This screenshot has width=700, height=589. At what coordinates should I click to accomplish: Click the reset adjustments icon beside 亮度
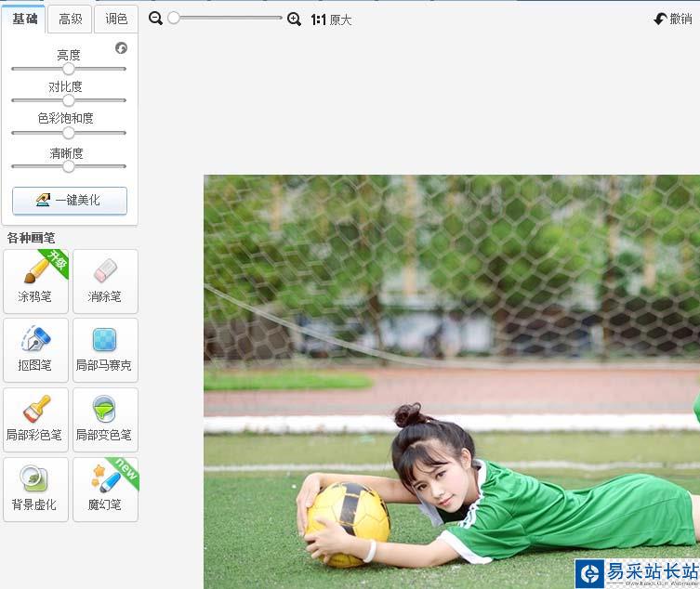(x=121, y=47)
